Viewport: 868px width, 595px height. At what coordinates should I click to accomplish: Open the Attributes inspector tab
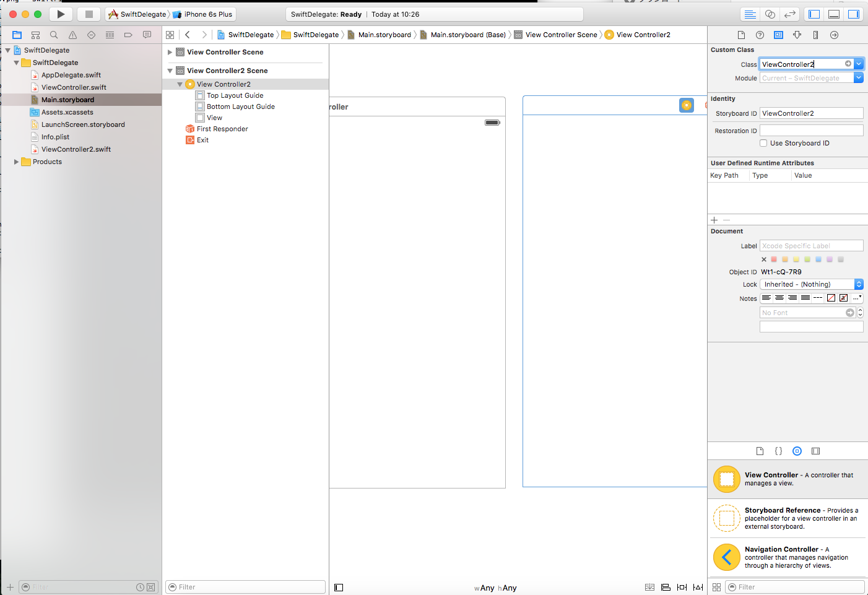[x=797, y=35]
